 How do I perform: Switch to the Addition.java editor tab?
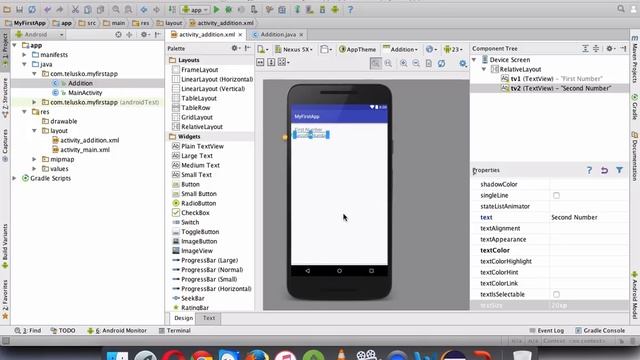pos(278,35)
